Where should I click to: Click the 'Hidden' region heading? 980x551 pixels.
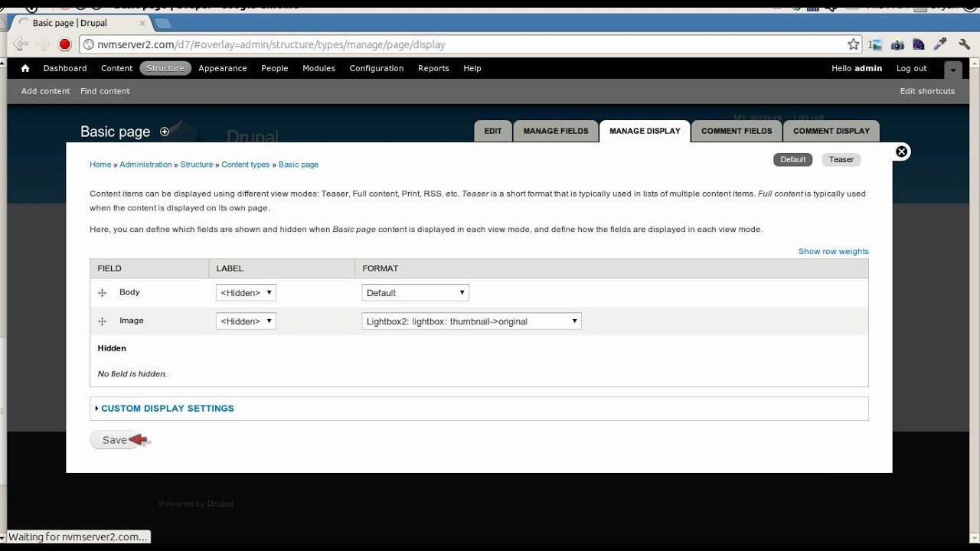(112, 348)
